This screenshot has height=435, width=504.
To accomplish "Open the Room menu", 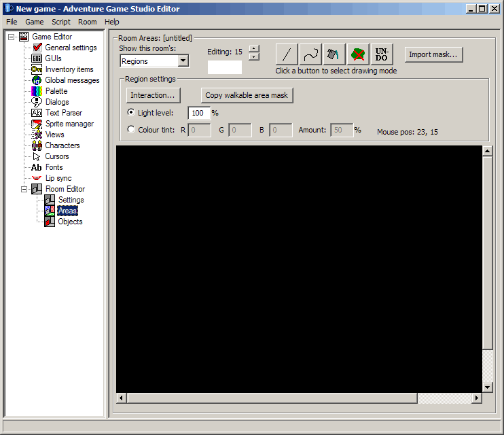I will 87,22.
